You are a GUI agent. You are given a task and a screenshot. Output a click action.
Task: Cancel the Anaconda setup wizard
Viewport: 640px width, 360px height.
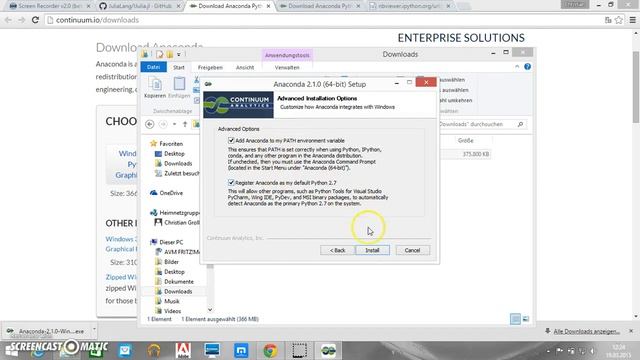pos(412,250)
